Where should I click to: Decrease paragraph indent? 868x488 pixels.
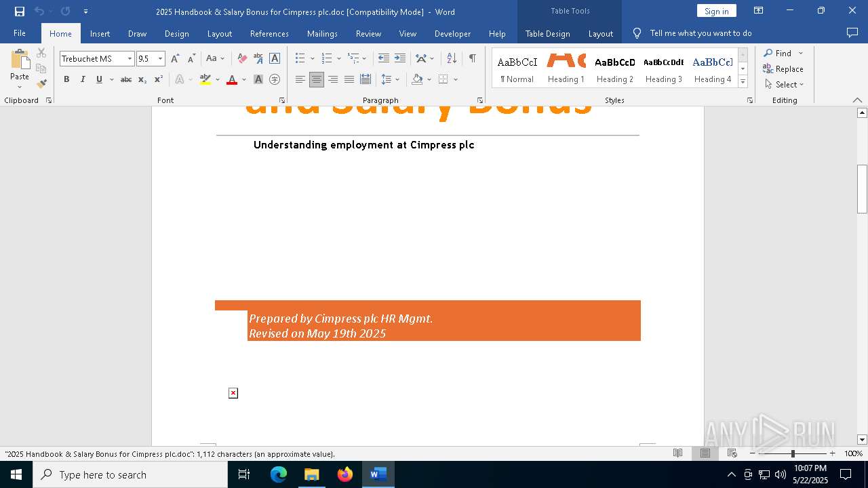[x=384, y=58]
